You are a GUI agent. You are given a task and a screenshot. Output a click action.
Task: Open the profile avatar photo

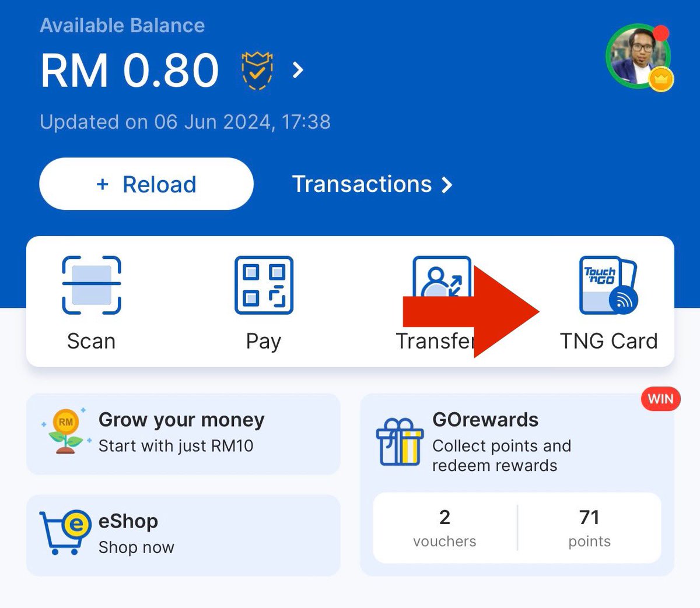click(x=639, y=56)
